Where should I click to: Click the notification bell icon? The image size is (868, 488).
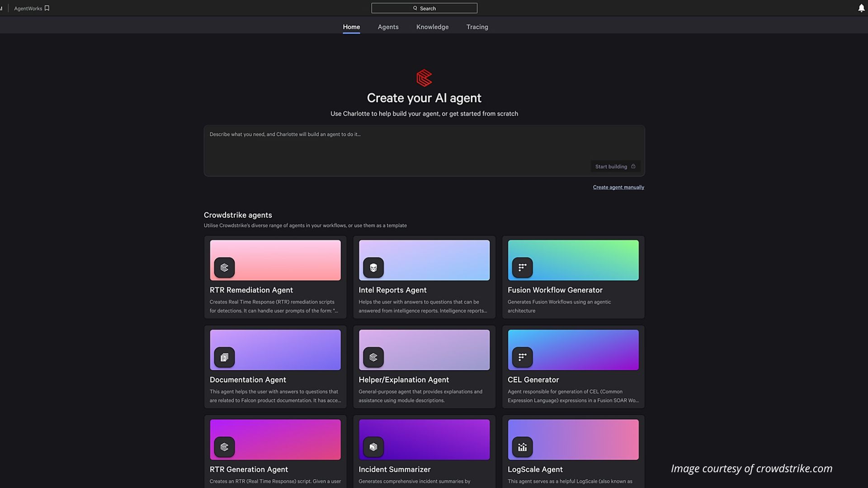point(861,8)
